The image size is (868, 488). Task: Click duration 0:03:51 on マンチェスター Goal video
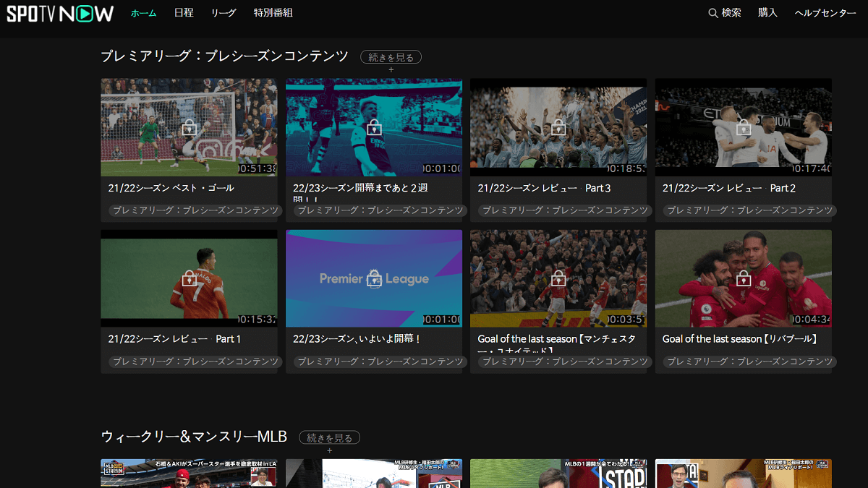tap(627, 319)
